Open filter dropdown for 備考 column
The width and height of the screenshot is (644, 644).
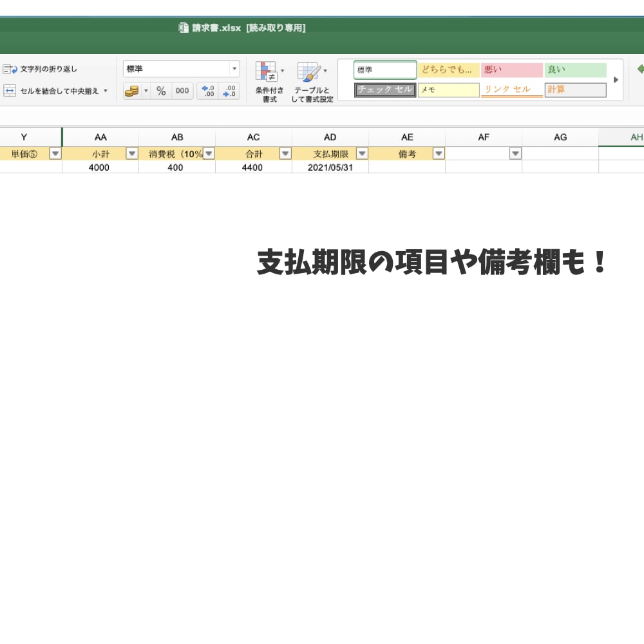[439, 154]
